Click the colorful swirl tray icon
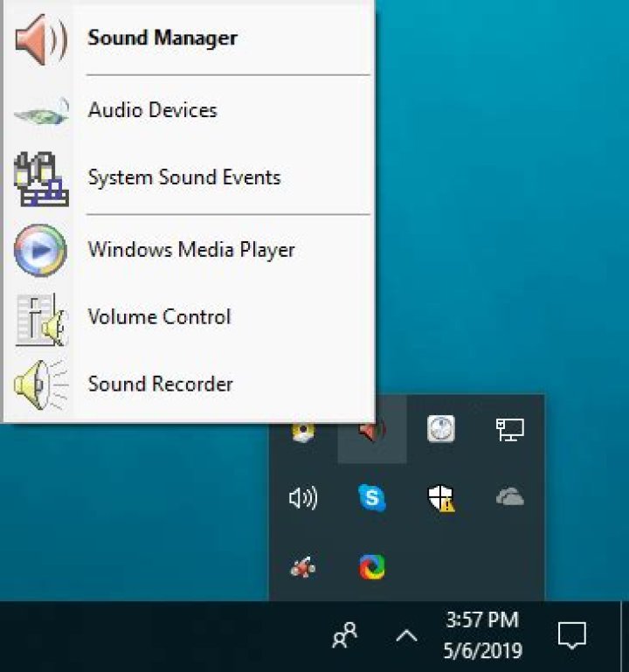629x672 pixels. tap(372, 567)
